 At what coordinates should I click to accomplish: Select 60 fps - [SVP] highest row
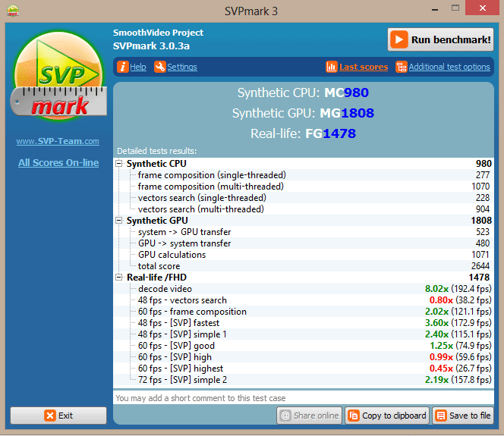304,369
